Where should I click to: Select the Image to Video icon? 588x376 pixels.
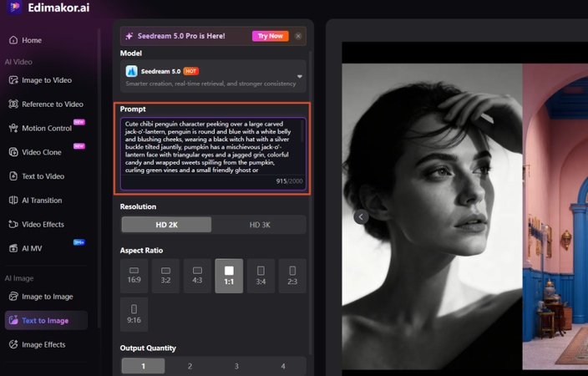pyautogui.click(x=13, y=80)
